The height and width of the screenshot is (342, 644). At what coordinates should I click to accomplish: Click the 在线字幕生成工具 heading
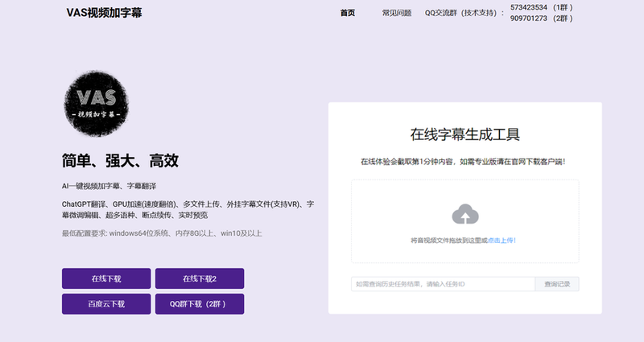pos(465,134)
